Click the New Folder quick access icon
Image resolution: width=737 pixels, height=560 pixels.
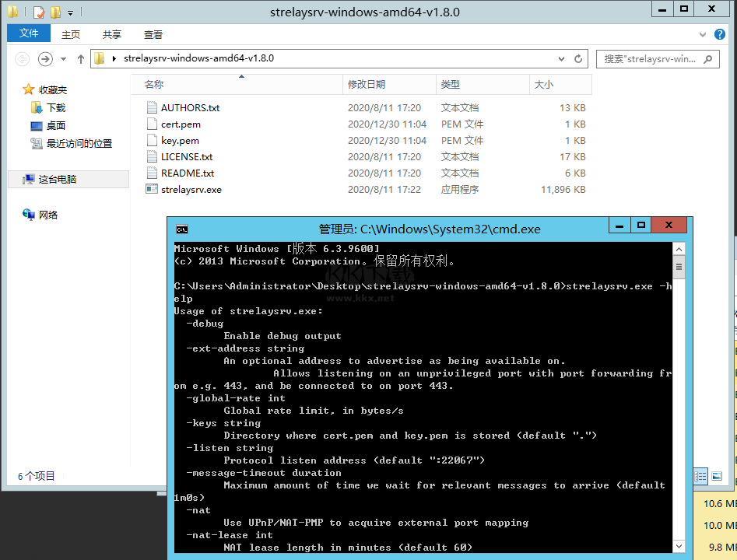[x=55, y=12]
